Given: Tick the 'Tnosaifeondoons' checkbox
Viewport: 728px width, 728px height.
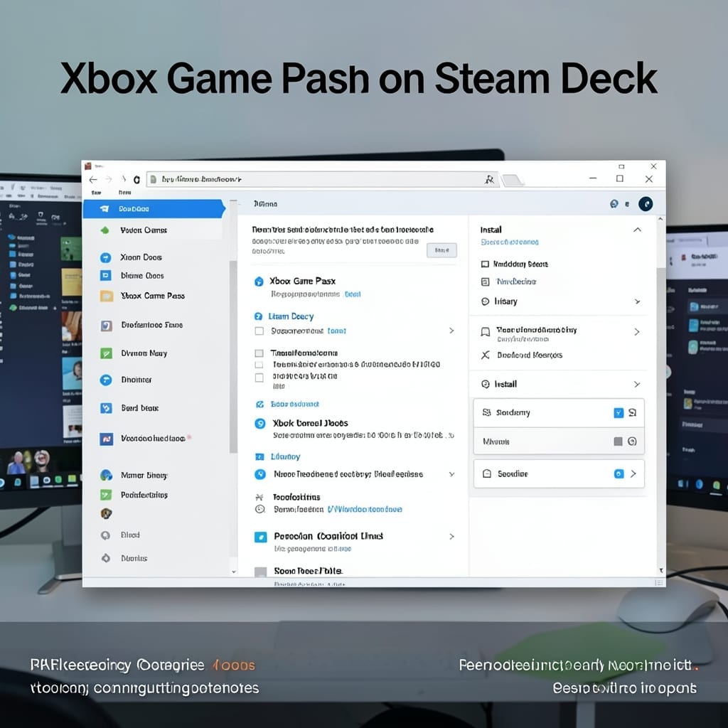Looking at the screenshot, I should coord(259,353).
